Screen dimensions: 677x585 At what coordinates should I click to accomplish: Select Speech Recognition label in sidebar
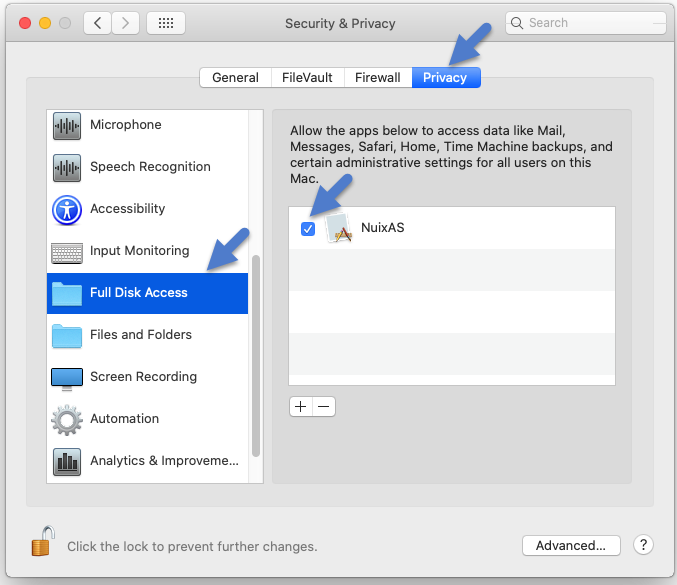(x=150, y=167)
